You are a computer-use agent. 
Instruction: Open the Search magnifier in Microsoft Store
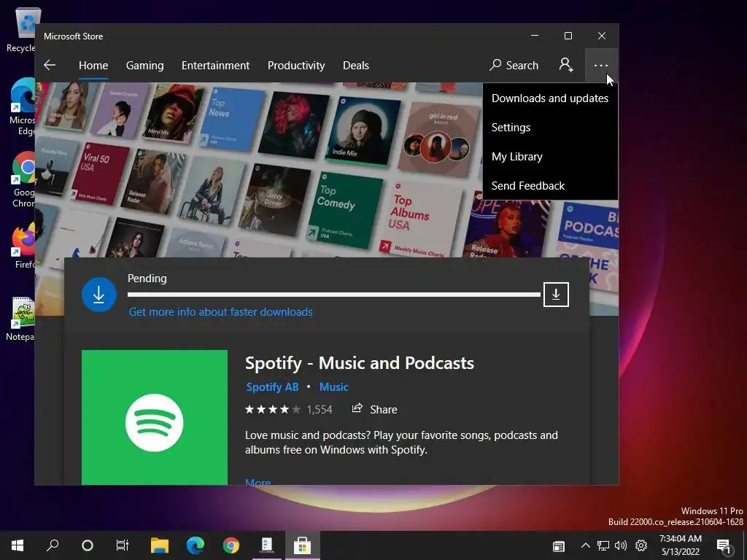(514, 65)
